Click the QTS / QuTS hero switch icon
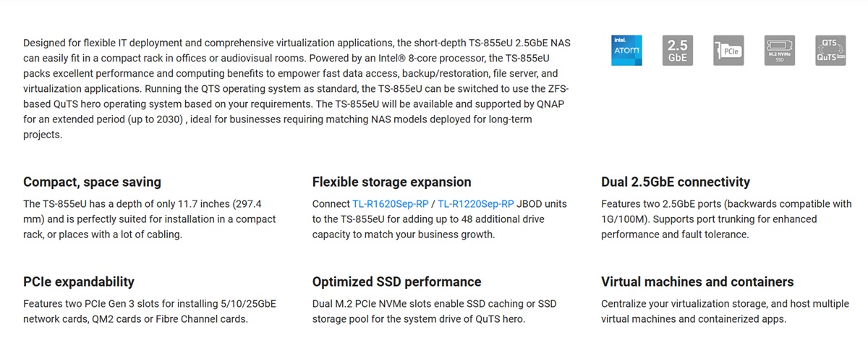Screen dimensions: 868x351 830,51
